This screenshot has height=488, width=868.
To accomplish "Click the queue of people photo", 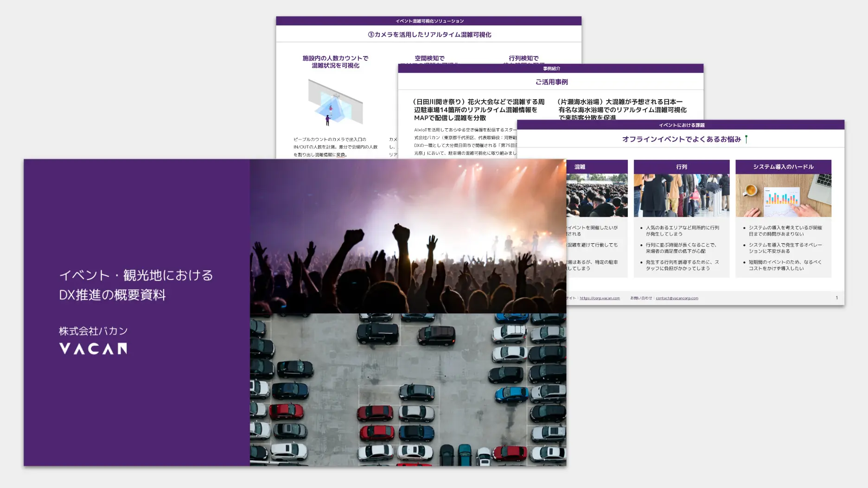I will (681, 195).
